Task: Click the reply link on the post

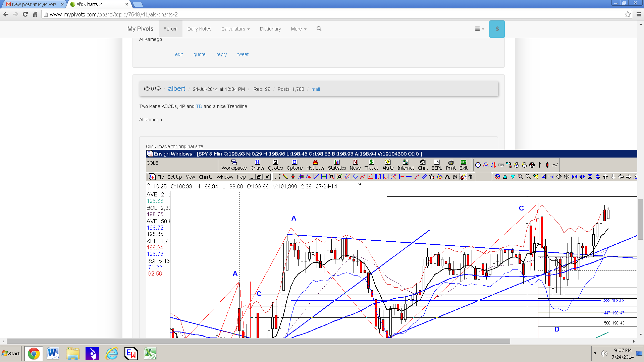Action: coord(221,54)
